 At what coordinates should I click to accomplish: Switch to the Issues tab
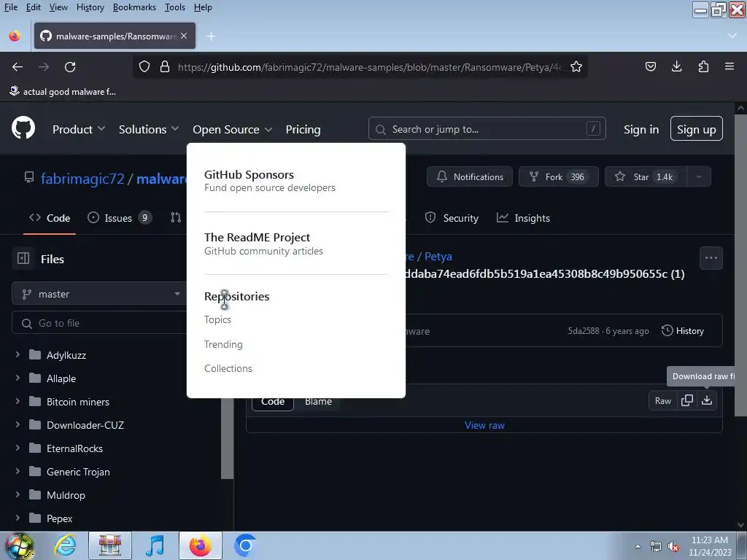coord(120,217)
